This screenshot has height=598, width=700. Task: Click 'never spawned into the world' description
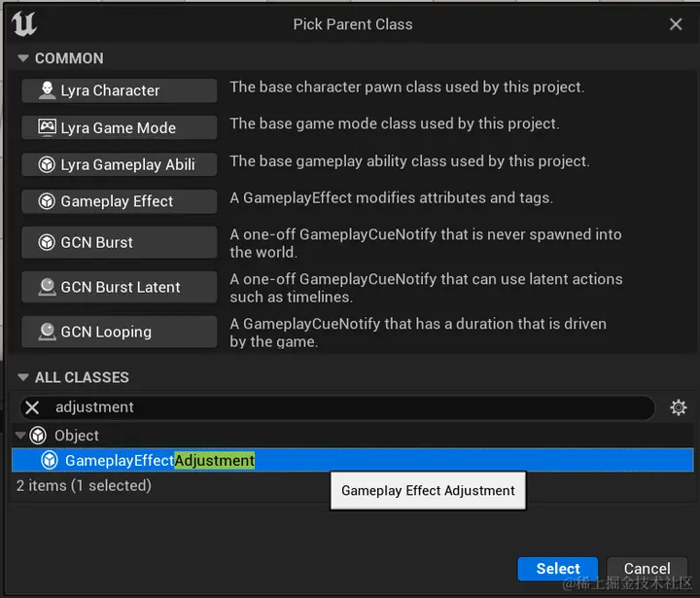tap(426, 243)
